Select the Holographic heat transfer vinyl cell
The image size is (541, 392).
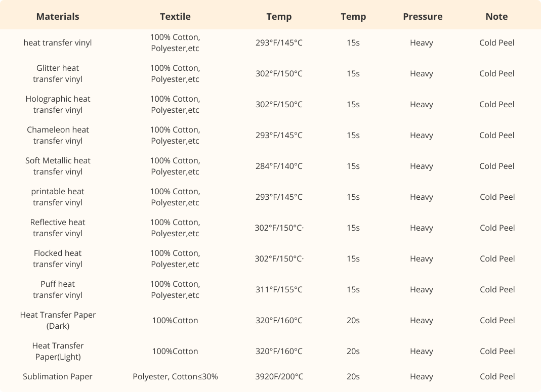(x=58, y=104)
